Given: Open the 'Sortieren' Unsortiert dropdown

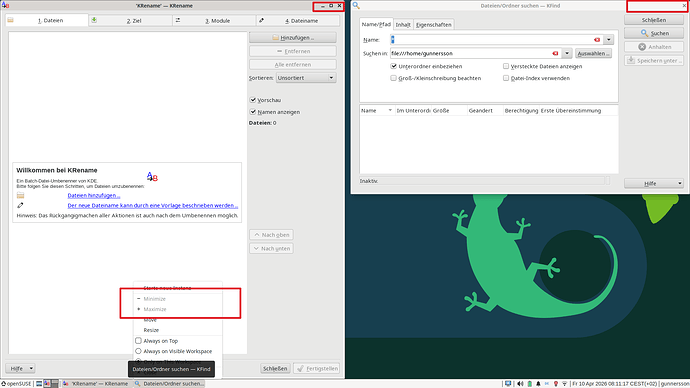Looking at the screenshot, I should coord(306,78).
